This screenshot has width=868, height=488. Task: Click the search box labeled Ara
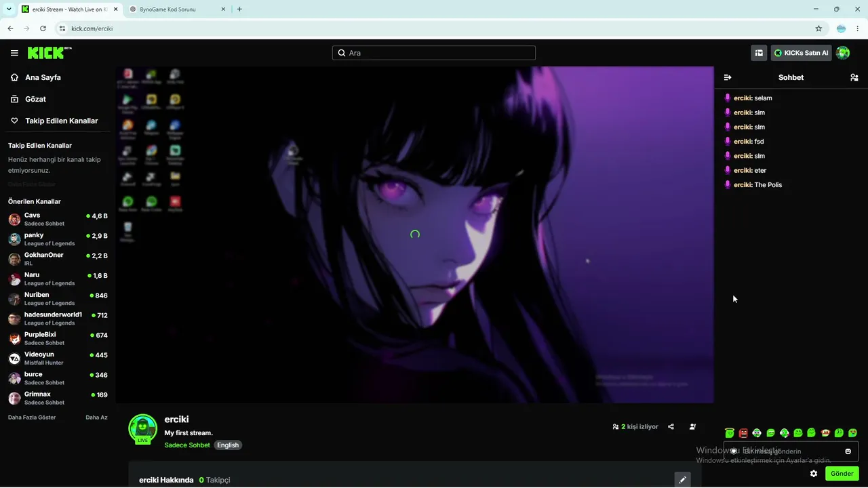pos(434,53)
